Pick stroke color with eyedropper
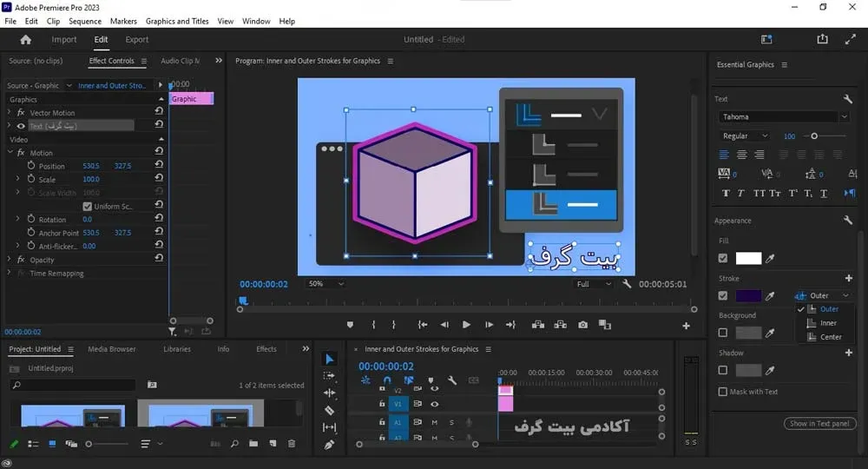The image size is (868, 469). pyautogui.click(x=770, y=295)
